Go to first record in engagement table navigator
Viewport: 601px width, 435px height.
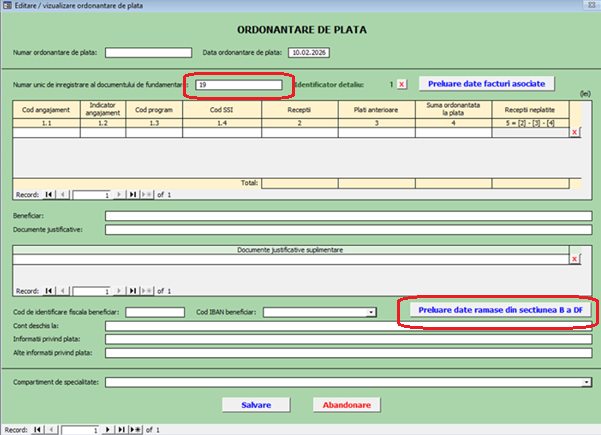point(48,195)
